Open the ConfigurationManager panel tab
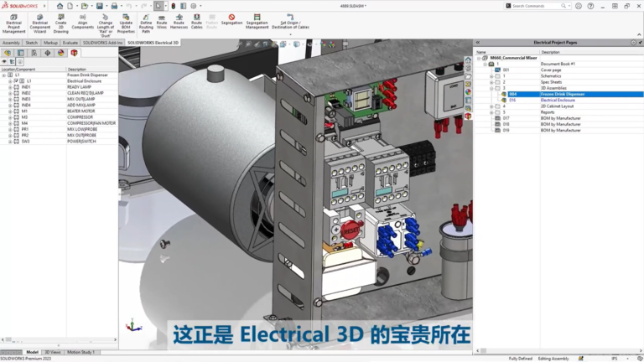The image size is (644, 362). (x=34, y=53)
